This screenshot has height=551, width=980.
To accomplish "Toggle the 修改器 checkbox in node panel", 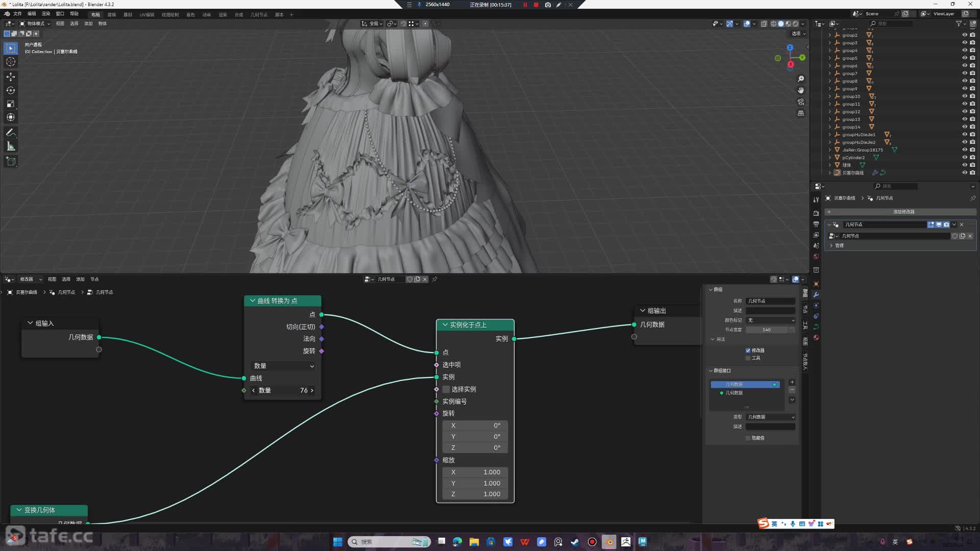I will pos(748,350).
